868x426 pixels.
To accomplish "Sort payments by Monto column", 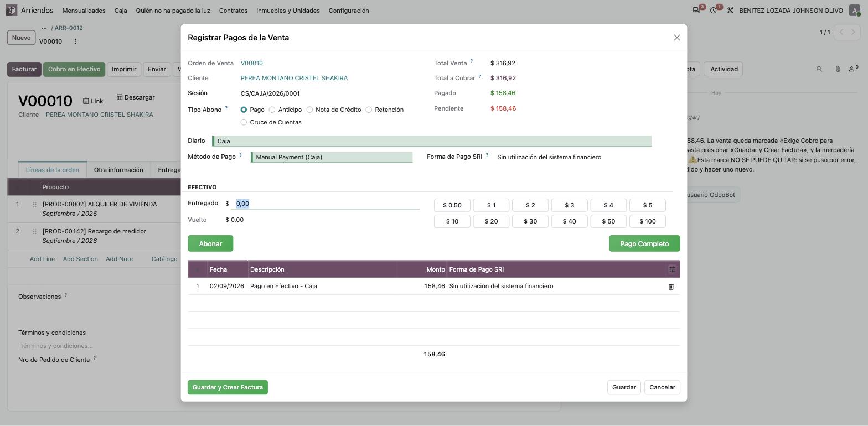I will pos(435,269).
